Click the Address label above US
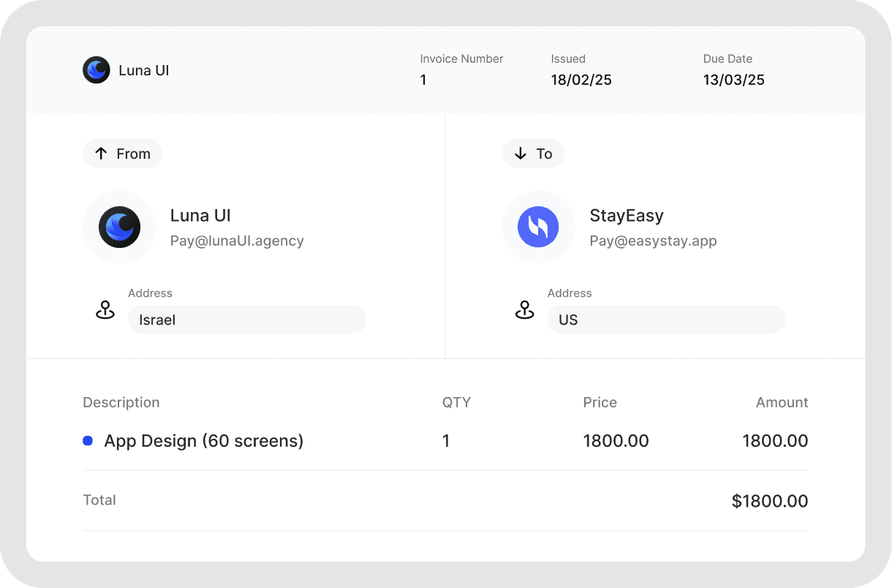 point(570,293)
